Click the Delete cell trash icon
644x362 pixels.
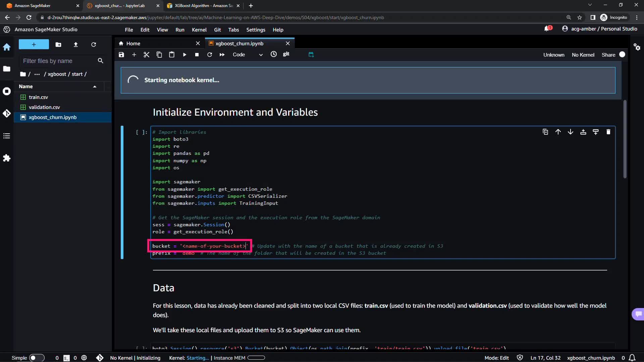pos(608,132)
